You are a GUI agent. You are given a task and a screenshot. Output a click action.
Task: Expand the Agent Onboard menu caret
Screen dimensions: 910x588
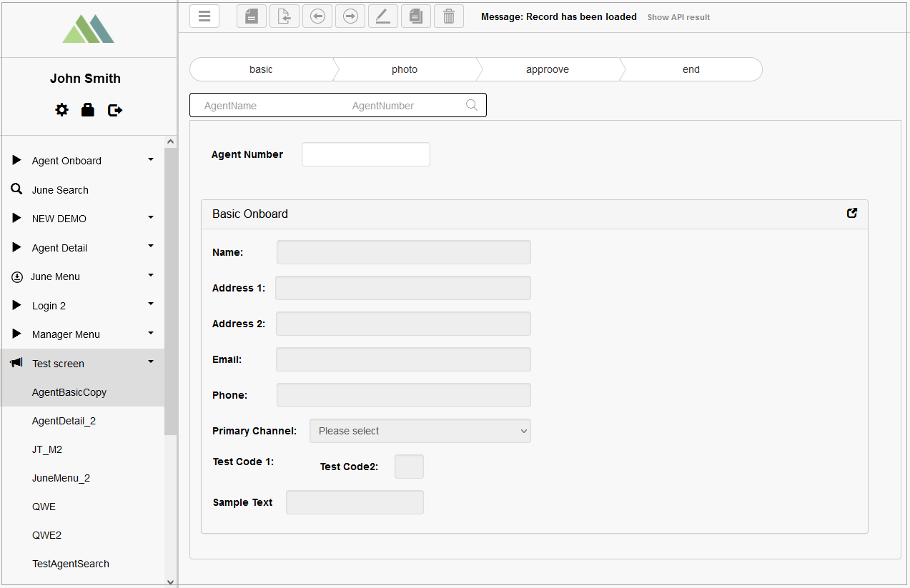151,159
